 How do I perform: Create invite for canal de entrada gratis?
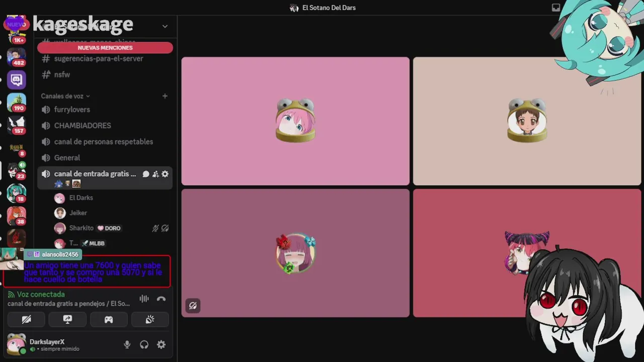pyautogui.click(x=155, y=174)
